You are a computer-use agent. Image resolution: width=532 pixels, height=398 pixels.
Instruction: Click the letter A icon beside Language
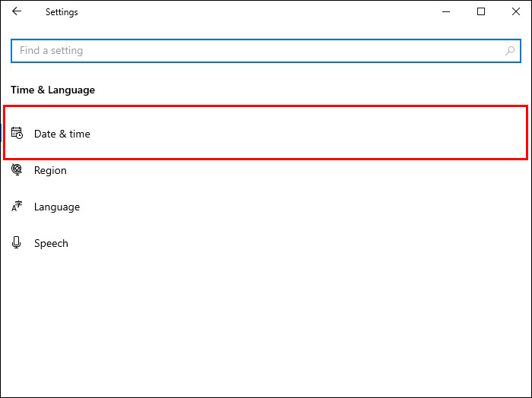pos(17,207)
